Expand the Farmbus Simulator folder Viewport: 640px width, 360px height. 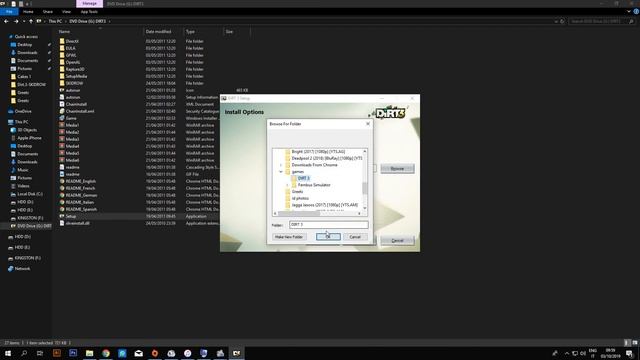pyautogui.click(x=287, y=185)
